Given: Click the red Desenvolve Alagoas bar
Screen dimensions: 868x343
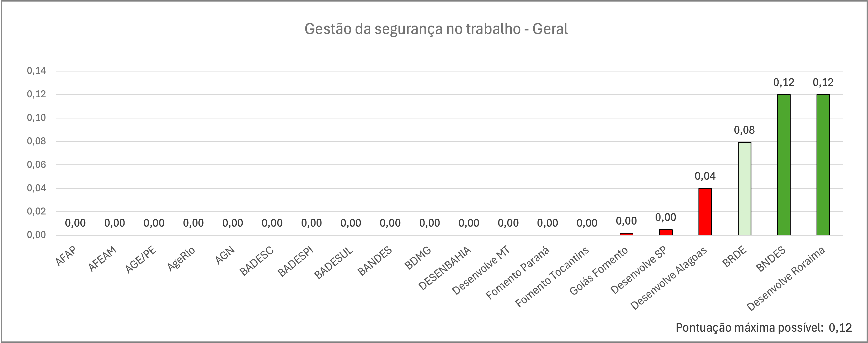Looking at the screenshot, I should tap(705, 211).
